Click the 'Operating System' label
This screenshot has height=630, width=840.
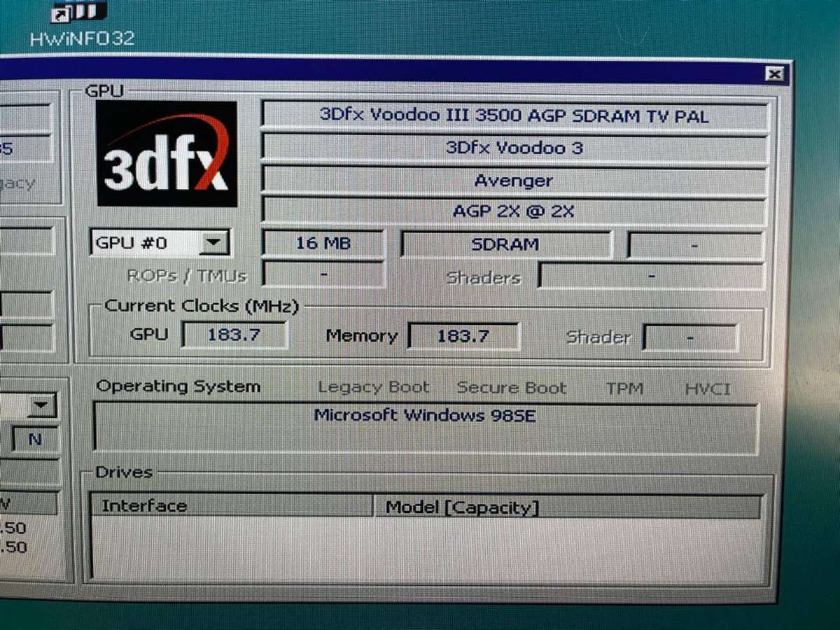[178, 386]
